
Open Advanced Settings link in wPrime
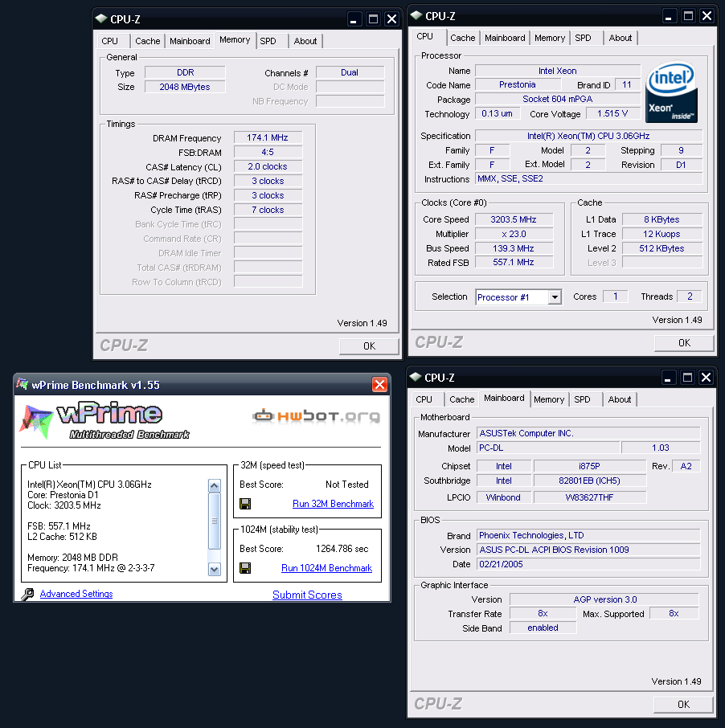point(76,594)
